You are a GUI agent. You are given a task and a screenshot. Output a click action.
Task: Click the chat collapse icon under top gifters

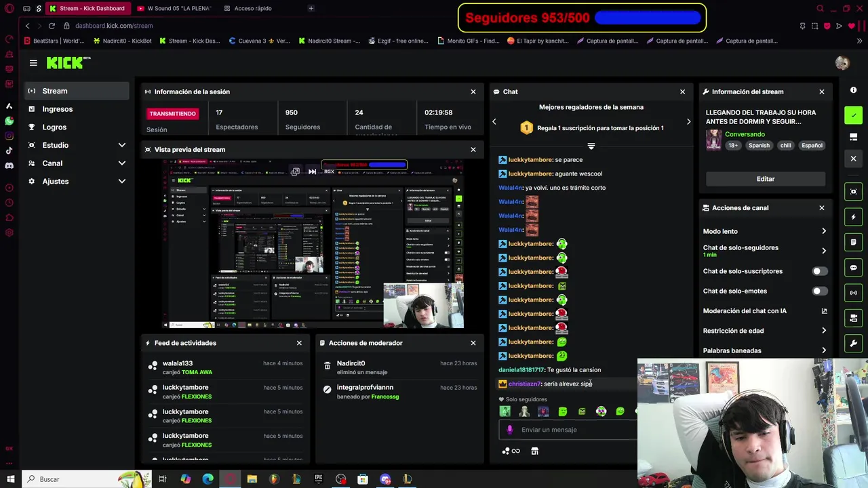(591, 146)
